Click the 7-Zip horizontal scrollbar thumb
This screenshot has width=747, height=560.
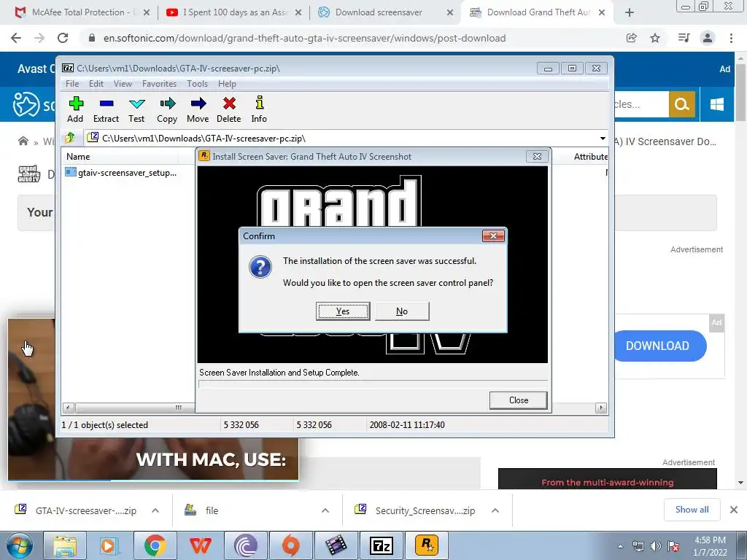tap(134, 408)
